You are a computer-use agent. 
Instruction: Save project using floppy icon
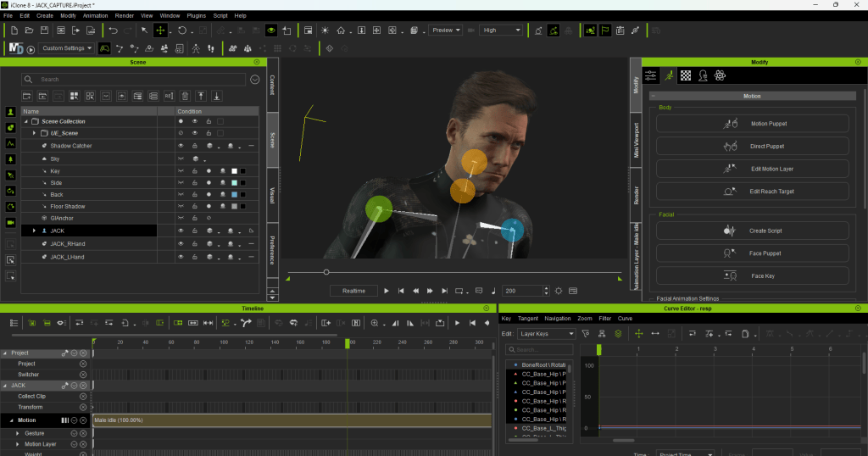[44, 31]
